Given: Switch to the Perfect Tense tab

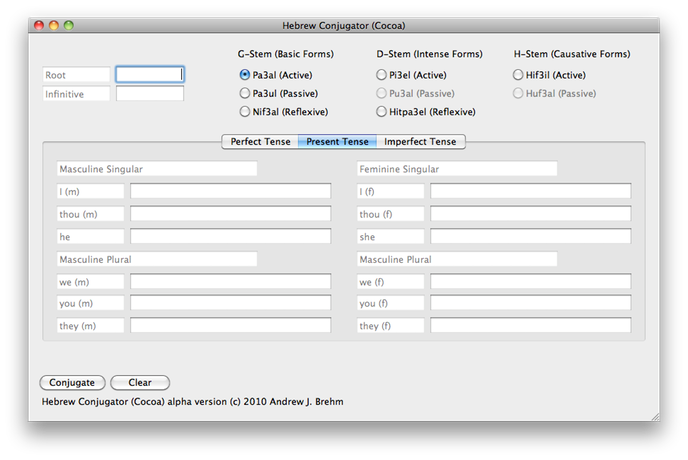Looking at the screenshot, I should pos(260,142).
